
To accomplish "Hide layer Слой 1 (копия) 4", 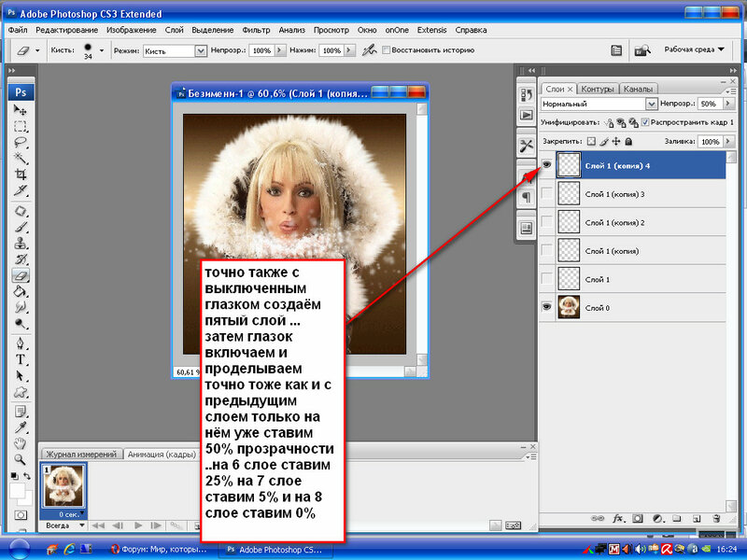I will 547,165.
